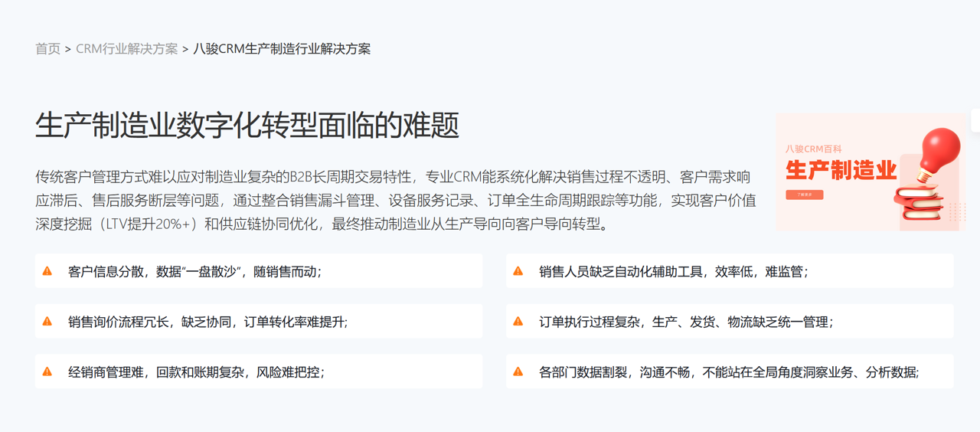Image resolution: width=980 pixels, height=432 pixels.
Task: Go to 首页 via breadcrumb
Action: click(47, 49)
